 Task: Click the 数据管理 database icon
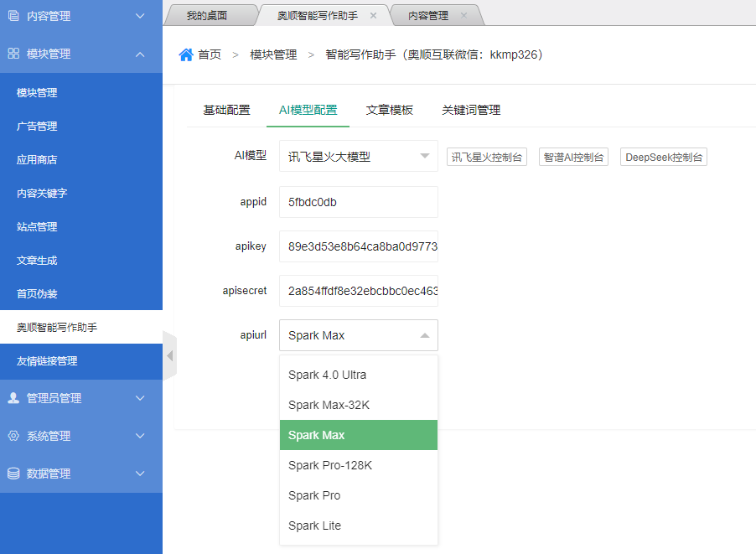pos(13,474)
